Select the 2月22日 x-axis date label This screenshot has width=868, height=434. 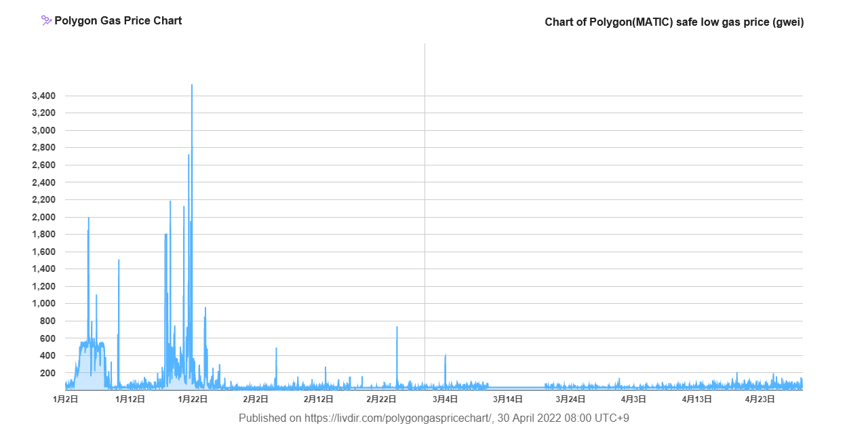point(381,399)
